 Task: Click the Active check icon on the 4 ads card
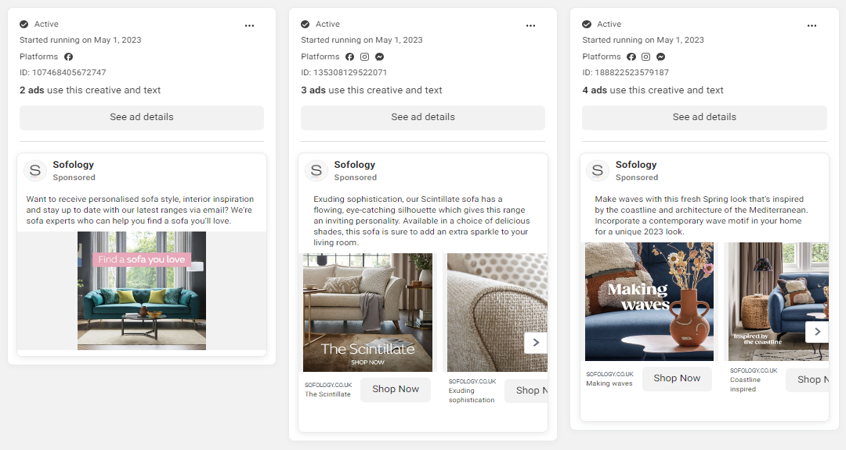(x=586, y=24)
